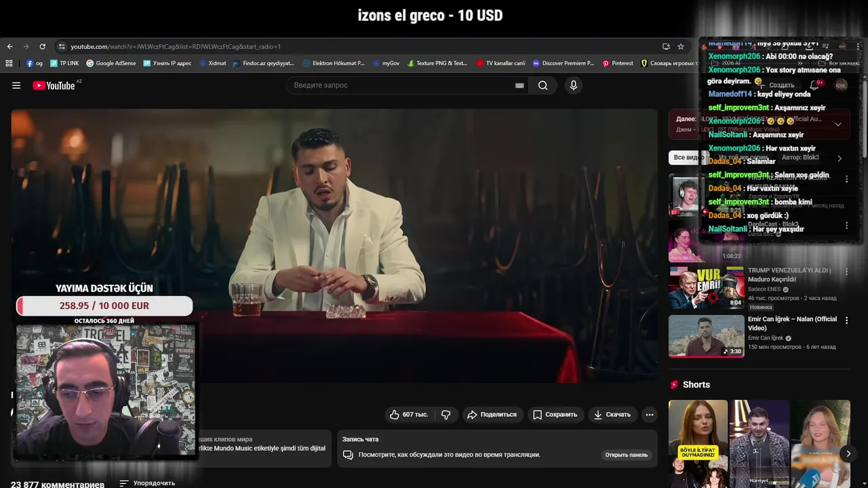This screenshot has height=488, width=868.
Task: Open the Facebook 'og' bookmark
Action: pos(35,63)
